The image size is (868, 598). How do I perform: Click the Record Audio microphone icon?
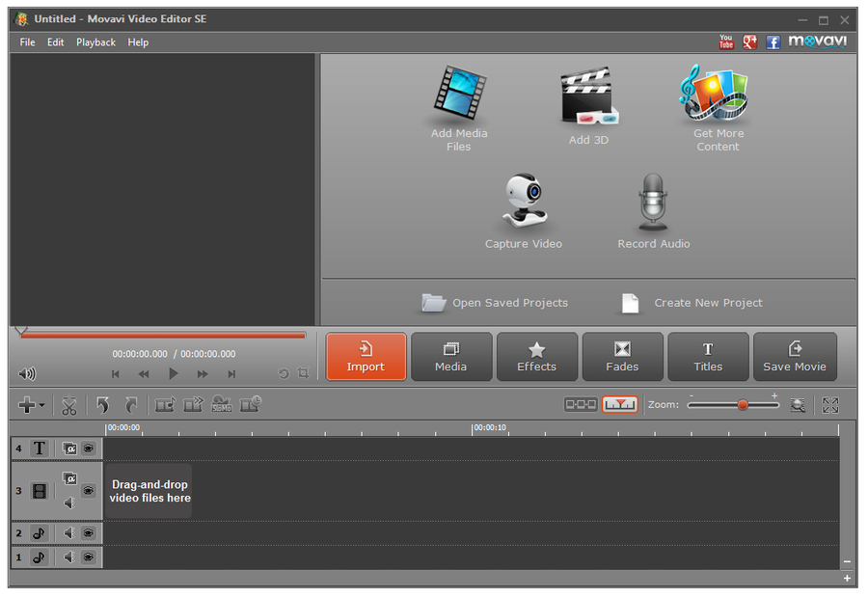[653, 203]
